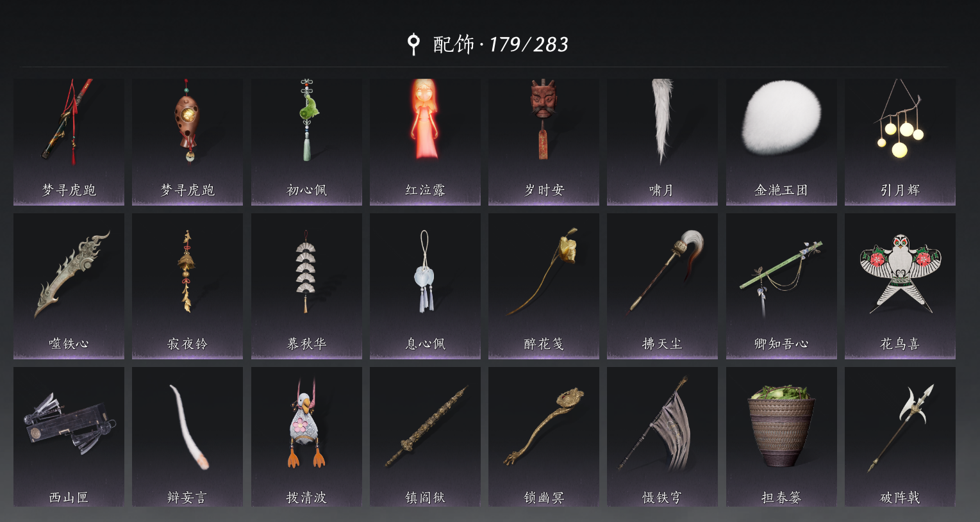Select the 慕秋华 stacked fans ornament

[306, 286]
